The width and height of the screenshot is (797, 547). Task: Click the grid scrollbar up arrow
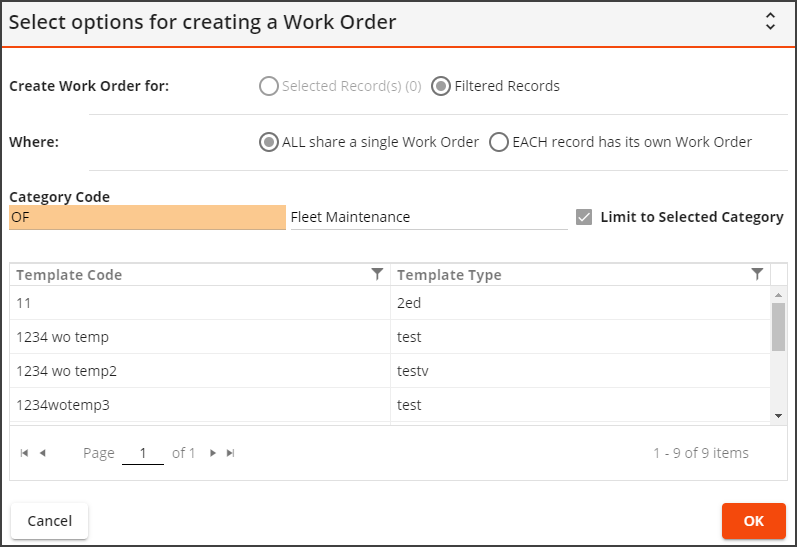tap(778, 295)
